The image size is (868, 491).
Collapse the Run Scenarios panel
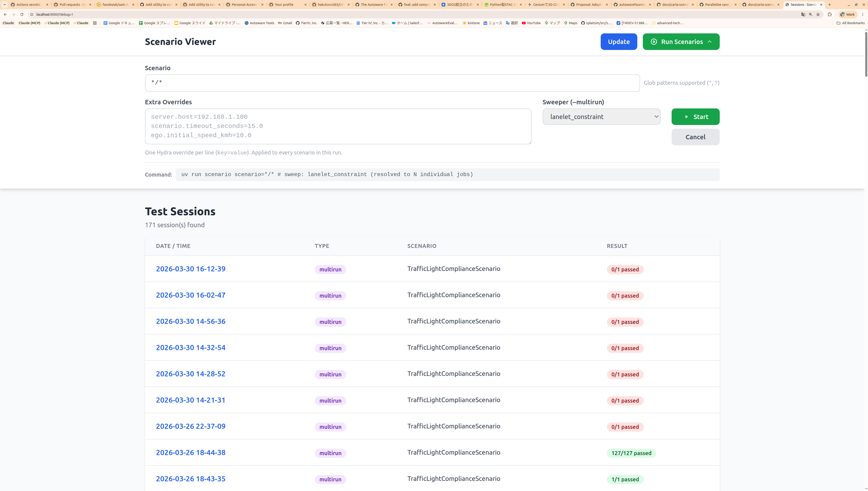point(681,41)
